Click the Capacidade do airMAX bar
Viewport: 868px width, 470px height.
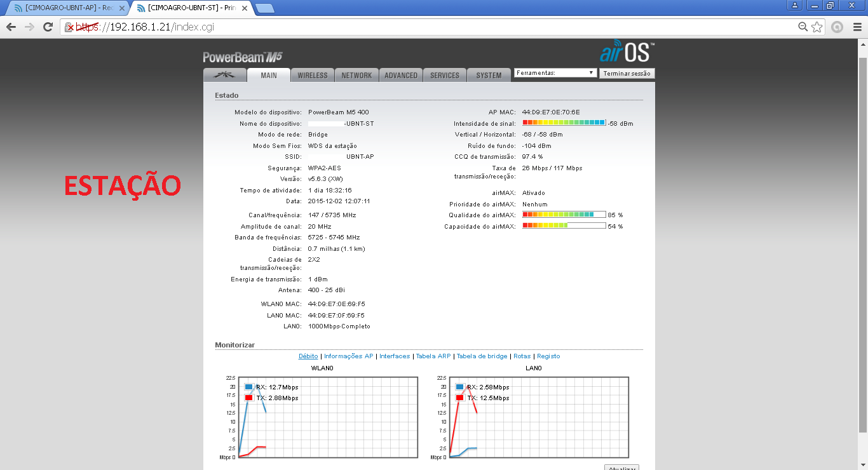click(x=564, y=225)
